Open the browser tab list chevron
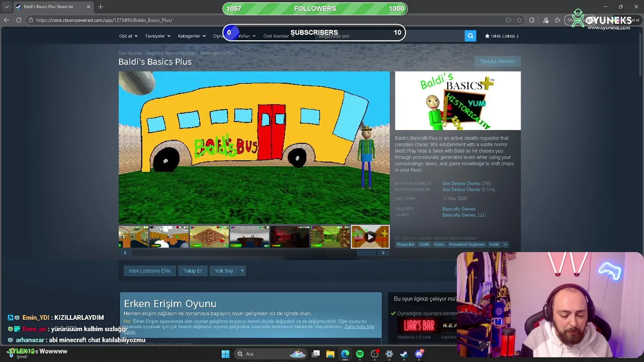The image size is (644, 362). pos(7,7)
